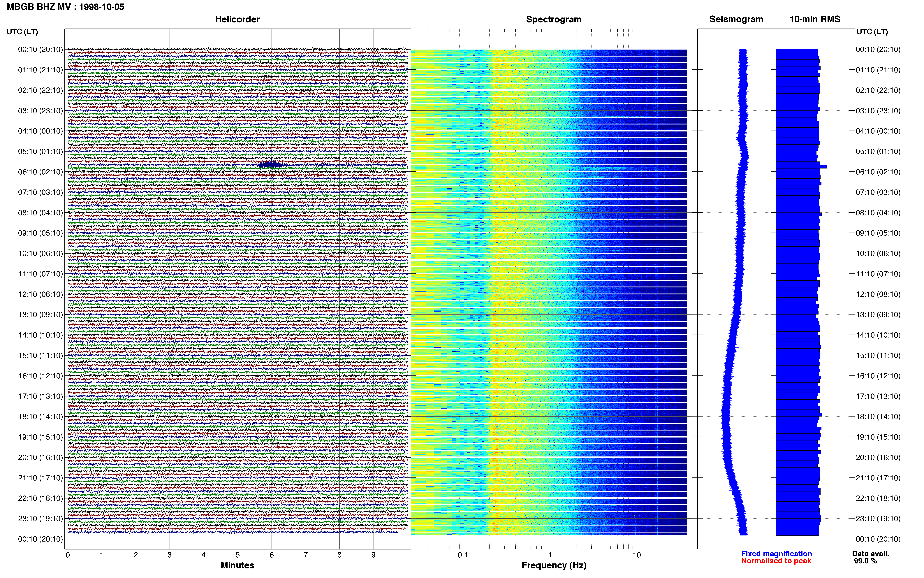This screenshot has height=578, width=924.
Task: Click left time label '09:10 (05:10)'
Action: tap(40, 233)
